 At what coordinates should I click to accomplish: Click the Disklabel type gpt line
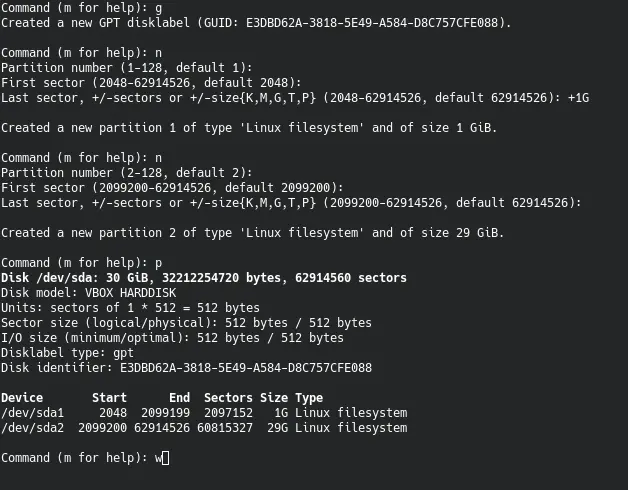point(67,353)
